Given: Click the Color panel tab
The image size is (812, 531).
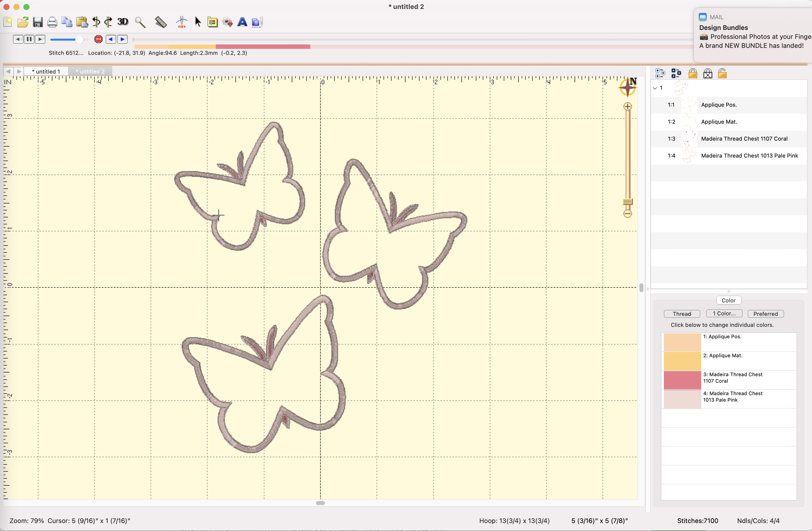Looking at the screenshot, I should (728, 300).
